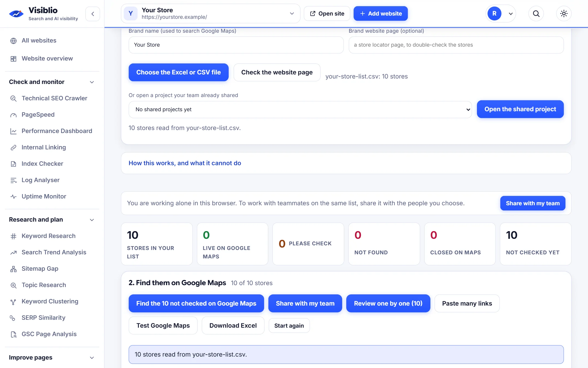Click the Download Excel button
The height and width of the screenshot is (368, 588).
click(x=233, y=325)
